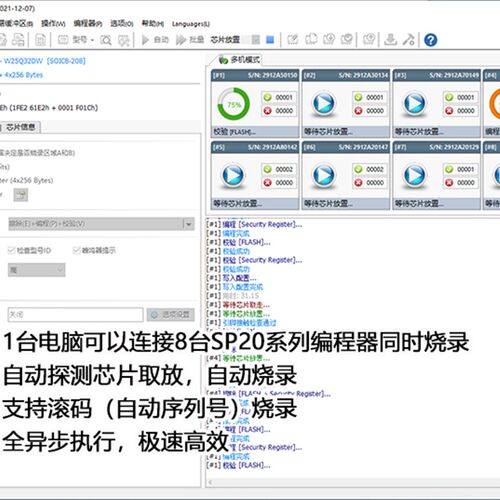
Task: Click the red failure counter icon on #1
Action: click(x=267, y=111)
